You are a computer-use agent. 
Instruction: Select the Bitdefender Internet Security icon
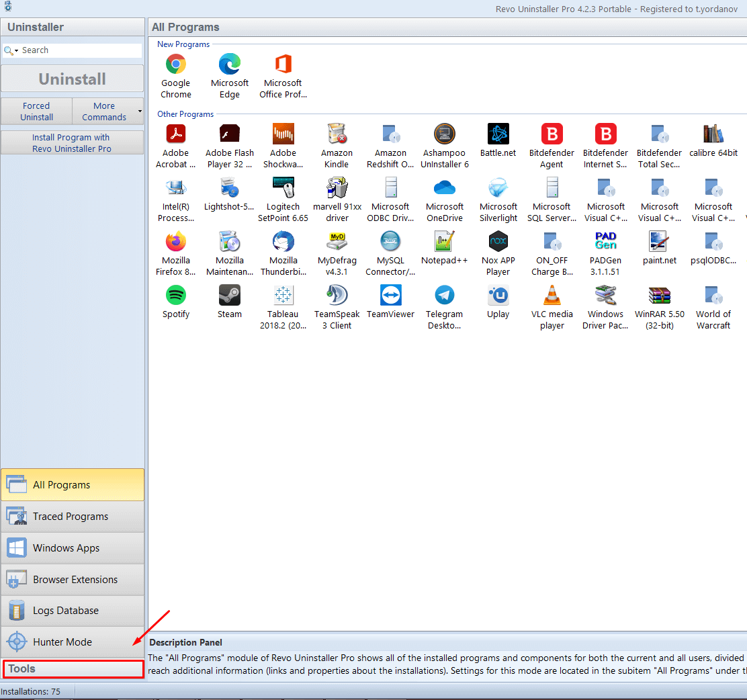pyautogui.click(x=605, y=134)
